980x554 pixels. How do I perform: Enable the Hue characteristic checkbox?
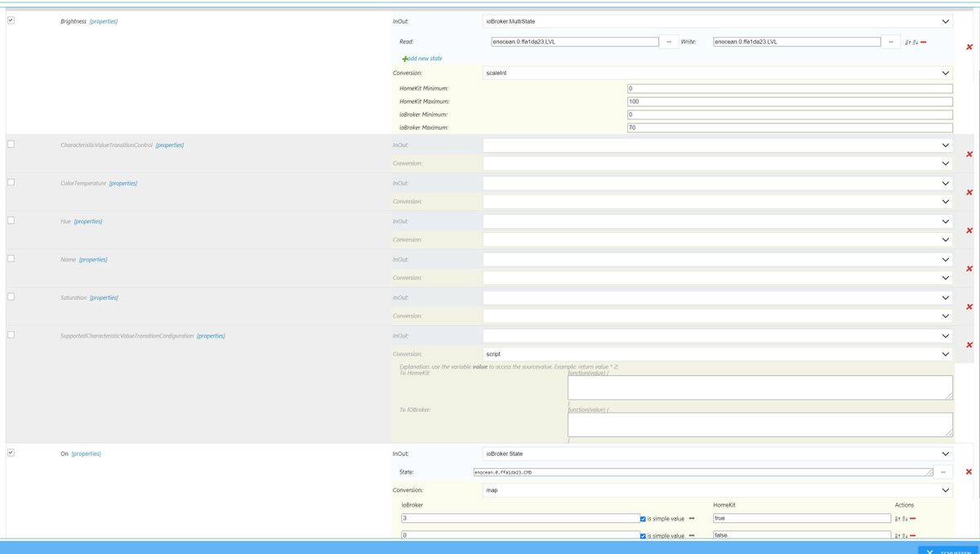coord(11,221)
